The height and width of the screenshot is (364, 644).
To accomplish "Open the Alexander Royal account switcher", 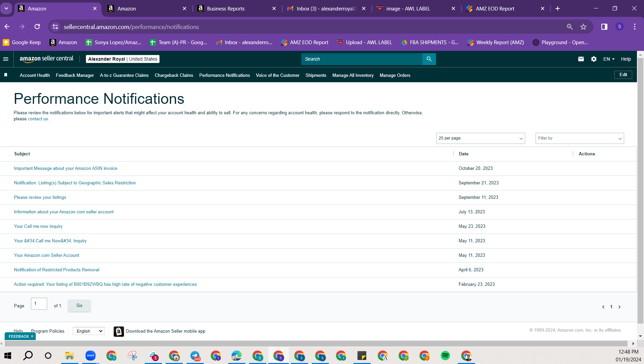I will pos(123,59).
